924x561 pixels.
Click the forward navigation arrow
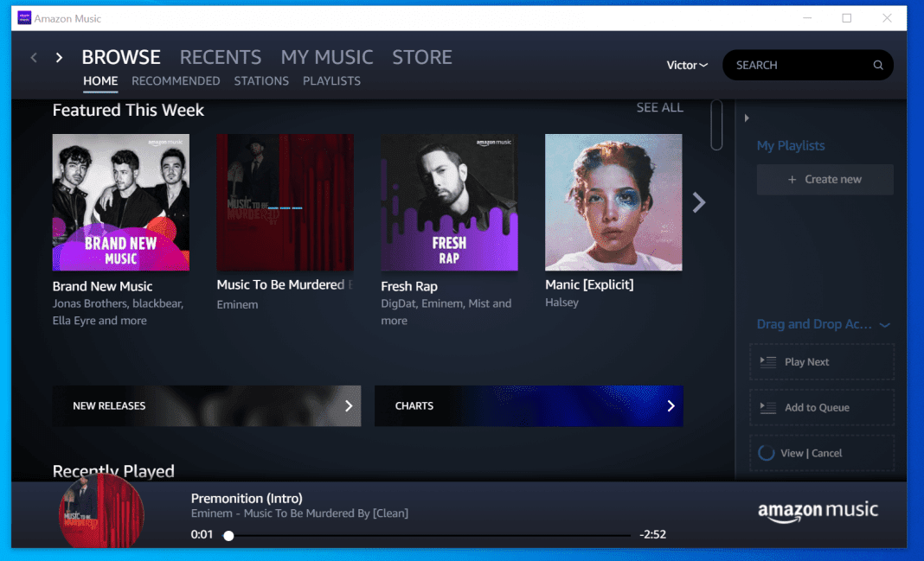tap(57, 57)
